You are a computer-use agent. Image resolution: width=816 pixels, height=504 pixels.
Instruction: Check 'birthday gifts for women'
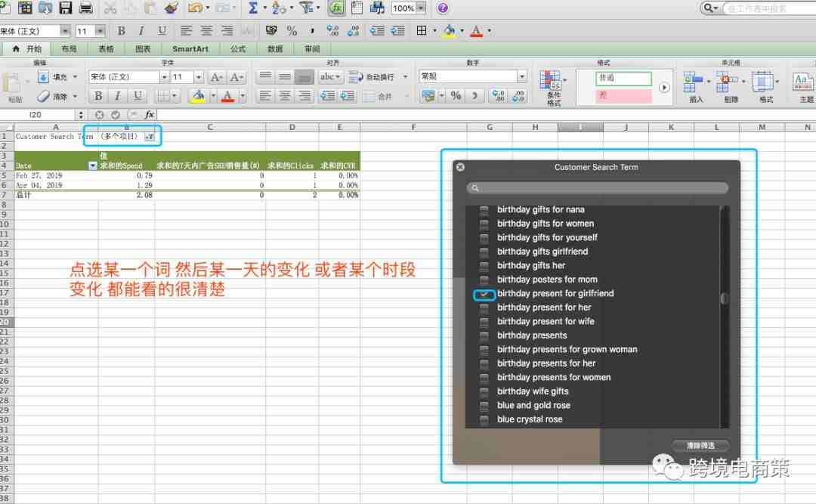(484, 224)
